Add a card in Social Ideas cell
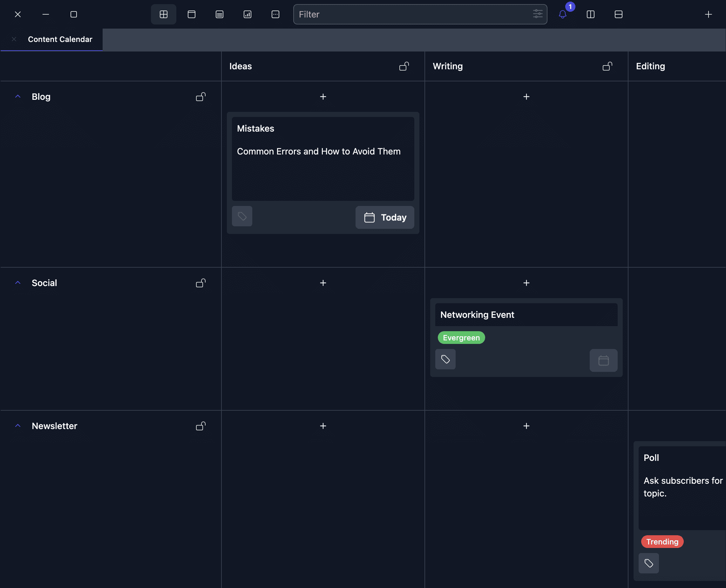 (x=323, y=283)
